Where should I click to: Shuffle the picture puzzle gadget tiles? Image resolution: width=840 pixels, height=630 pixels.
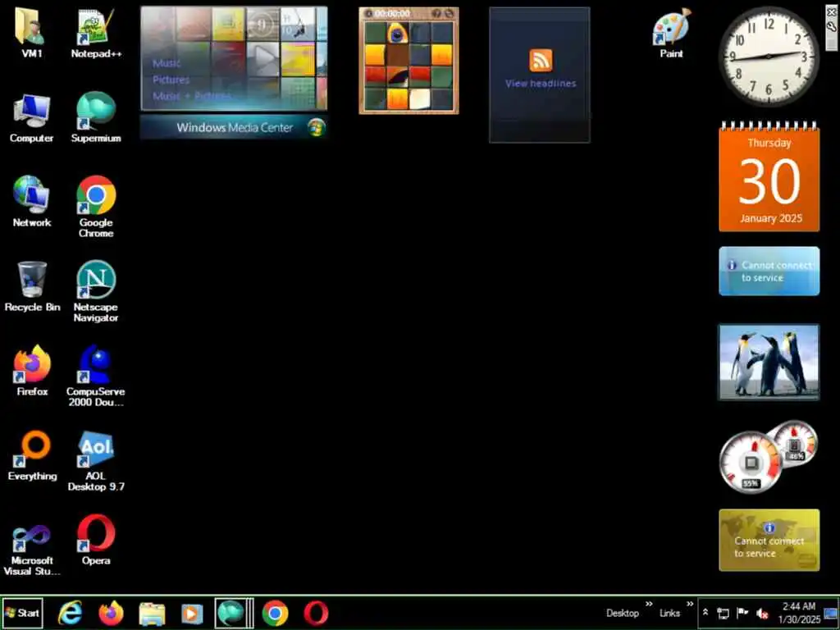tap(449, 13)
